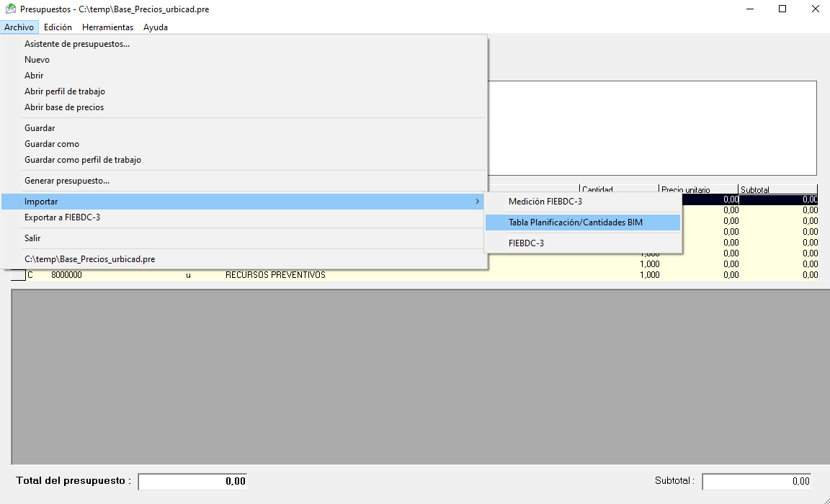Image resolution: width=830 pixels, height=504 pixels.
Task: Expand the Importar submenu arrow
Action: 477,202
